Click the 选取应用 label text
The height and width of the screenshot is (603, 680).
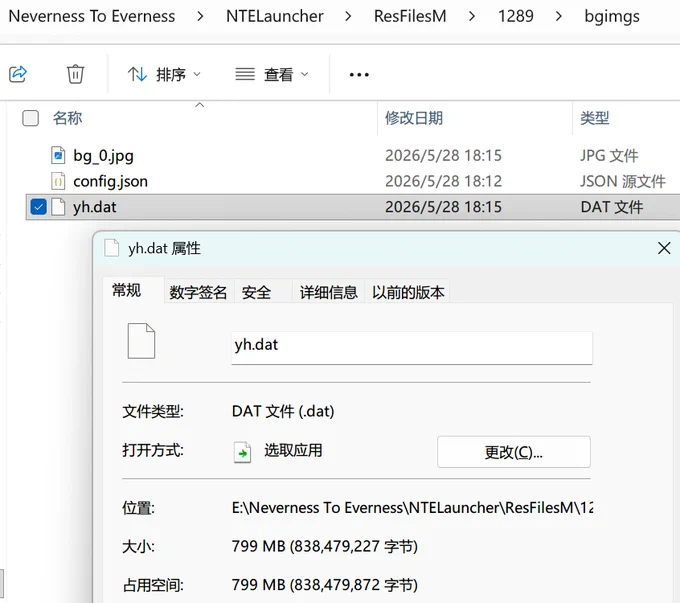coord(293,450)
